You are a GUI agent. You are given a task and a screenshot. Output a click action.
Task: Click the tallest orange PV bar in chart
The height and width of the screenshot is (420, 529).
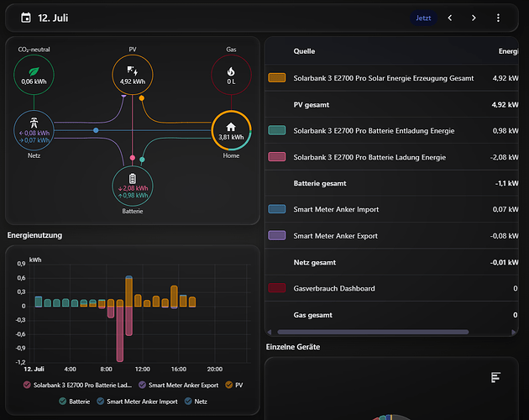128,291
